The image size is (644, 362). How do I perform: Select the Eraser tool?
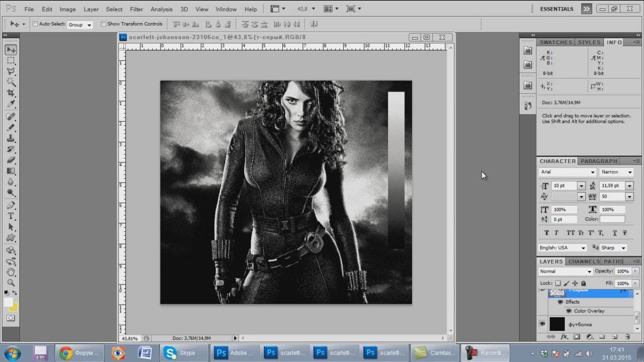tap(11, 160)
